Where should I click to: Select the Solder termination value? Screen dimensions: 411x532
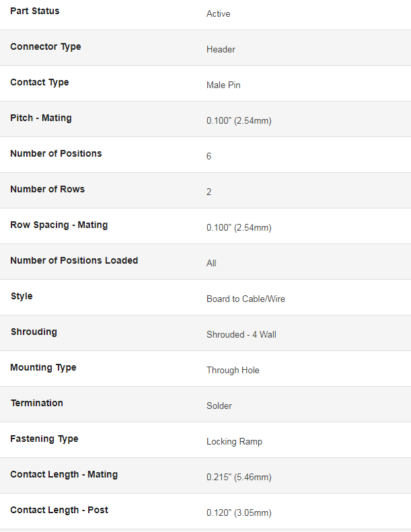219,406
